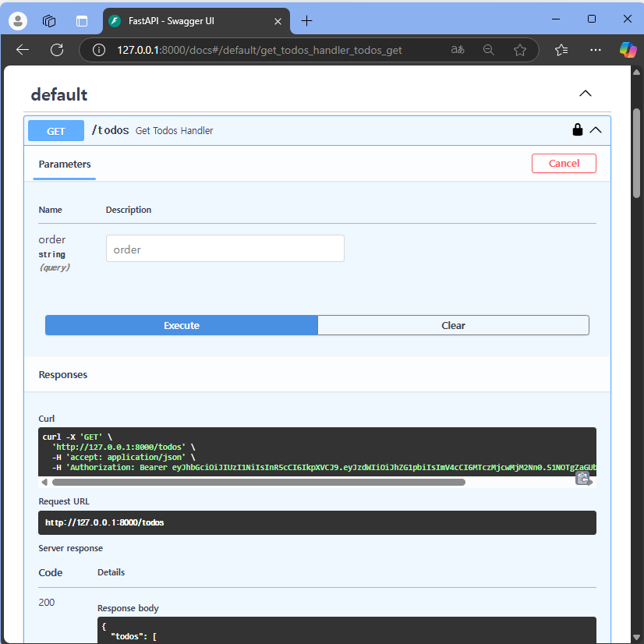The height and width of the screenshot is (644, 644).
Task: Open the workspaces icon in title bar
Action: pos(49,20)
